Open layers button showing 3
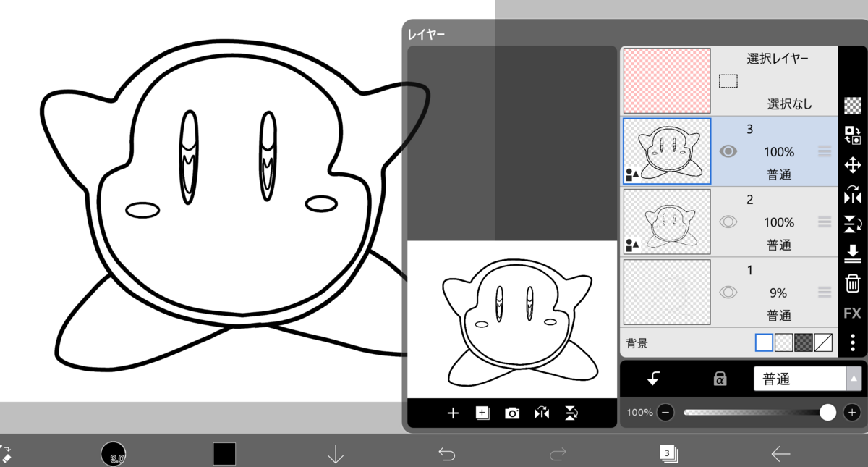This screenshot has width=868, height=467. [x=669, y=454]
